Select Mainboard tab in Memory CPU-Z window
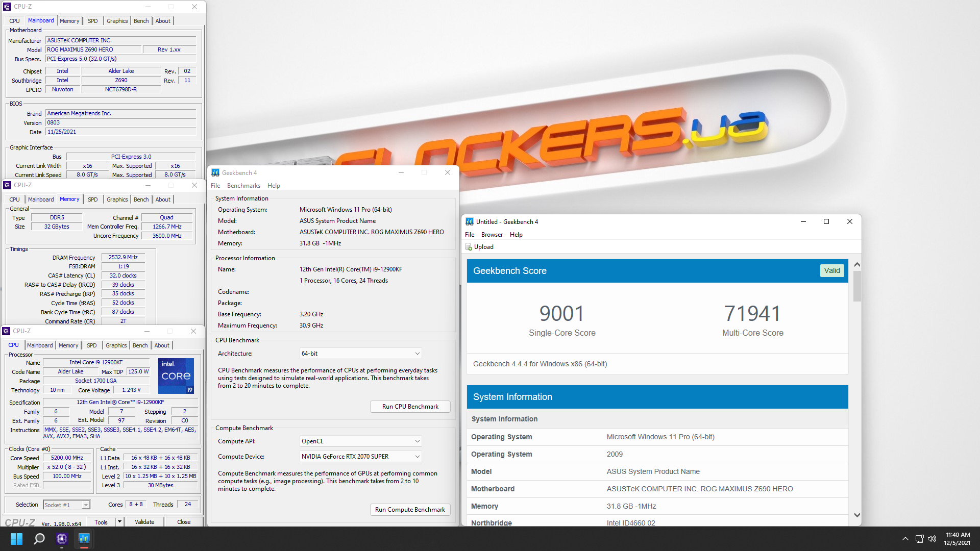 [41, 199]
